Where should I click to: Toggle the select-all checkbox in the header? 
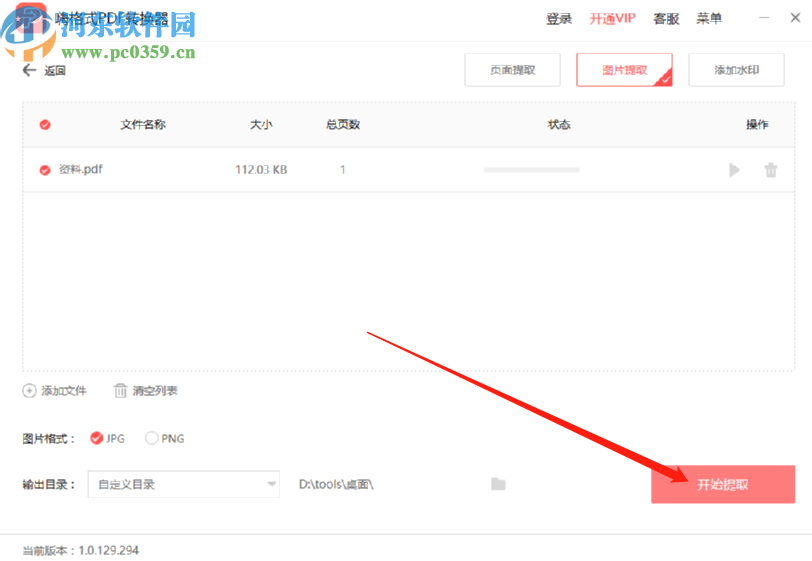coord(45,125)
